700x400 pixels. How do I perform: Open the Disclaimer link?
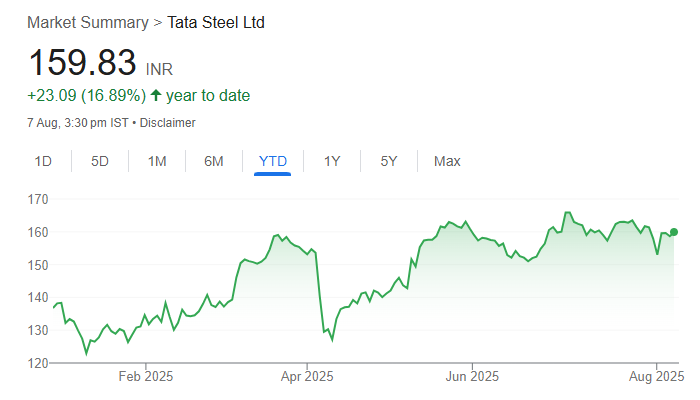click(167, 123)
